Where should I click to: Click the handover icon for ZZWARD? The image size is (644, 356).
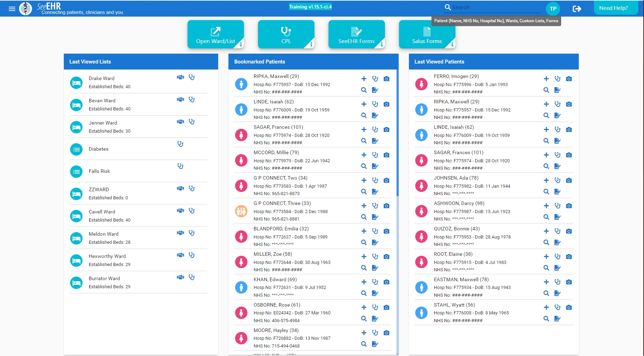coord(180,188)
